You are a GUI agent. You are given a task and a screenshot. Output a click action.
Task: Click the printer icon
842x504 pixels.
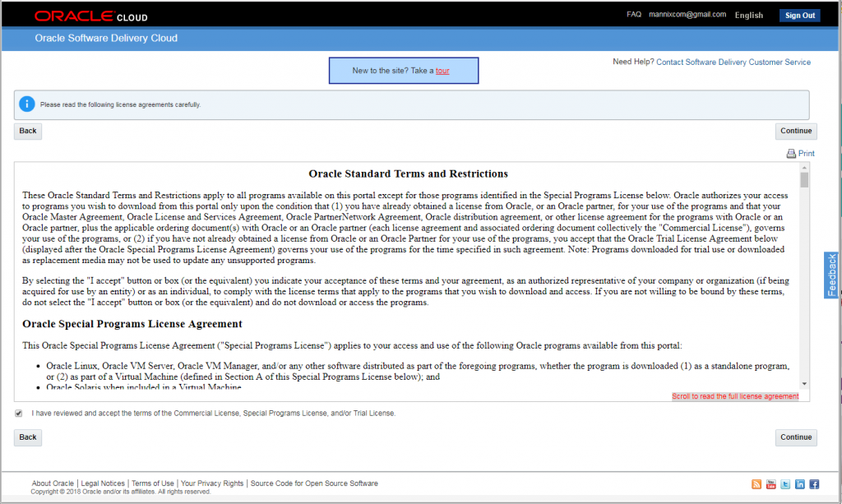[791, 154]
